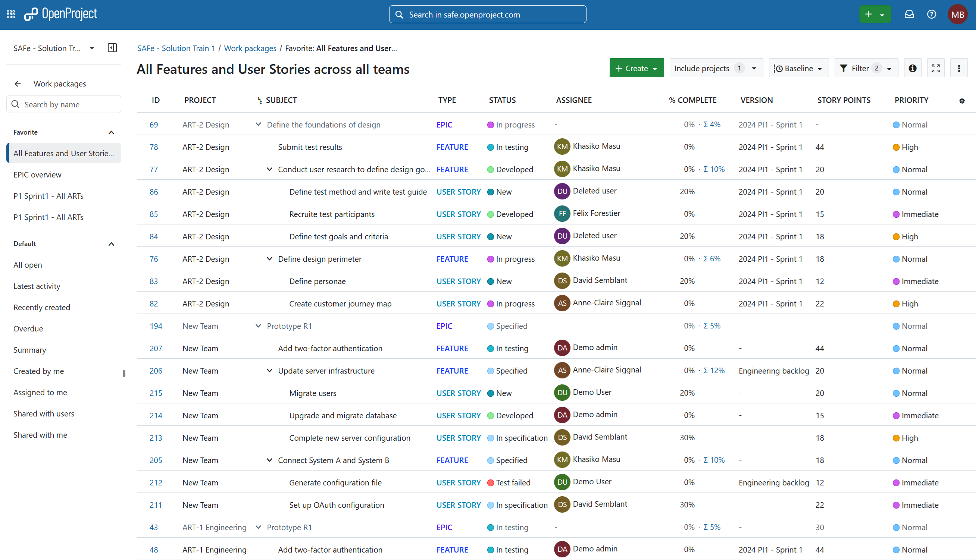Follow the Work packages breadcrumb link
This screenshot has height=560, width=976.
250,48
